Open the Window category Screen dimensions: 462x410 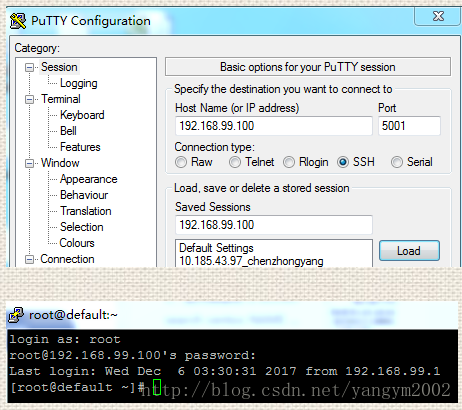point(60,163)
